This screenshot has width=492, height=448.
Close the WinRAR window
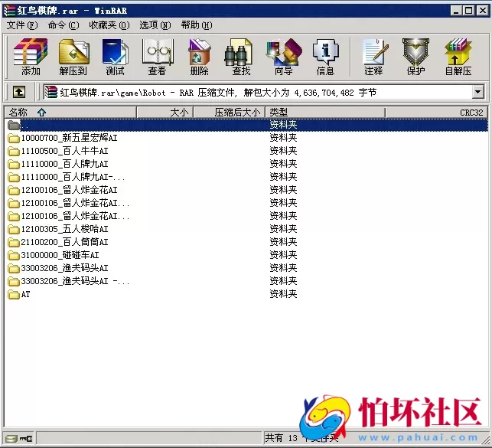(483, 11)
